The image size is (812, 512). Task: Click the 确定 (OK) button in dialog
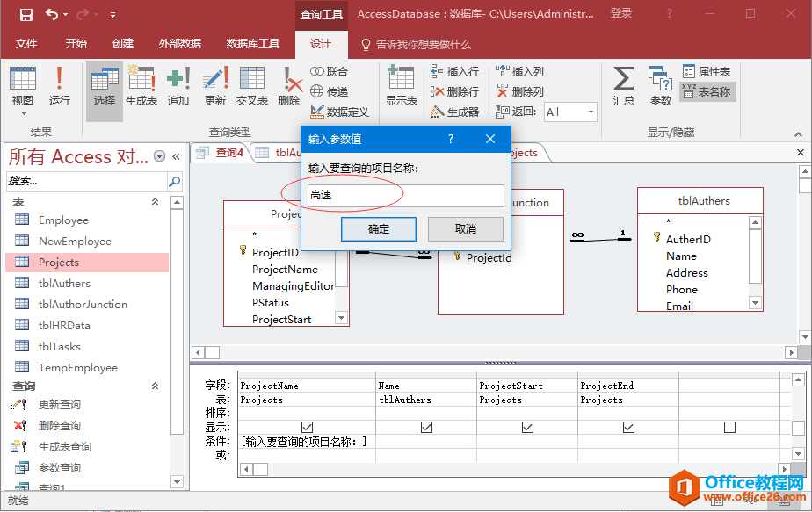(x=379, y=229)
